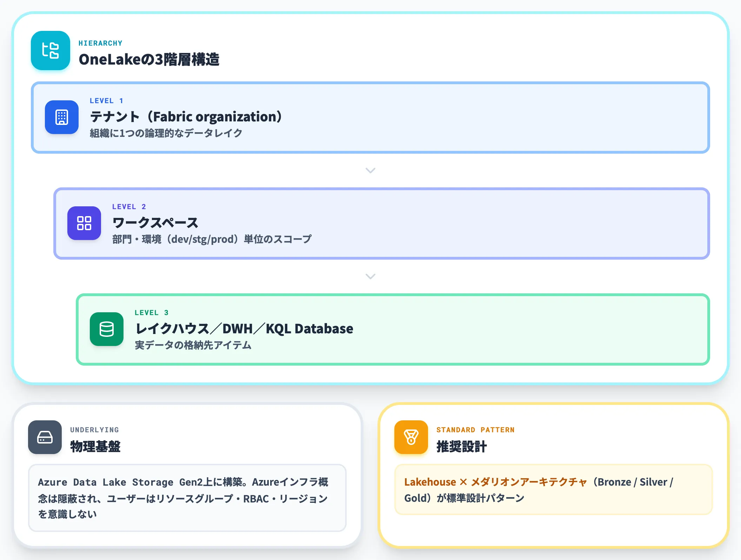Click the LEVEL 2 label
This screenshot has height=560, width=741.
point(129,207)
